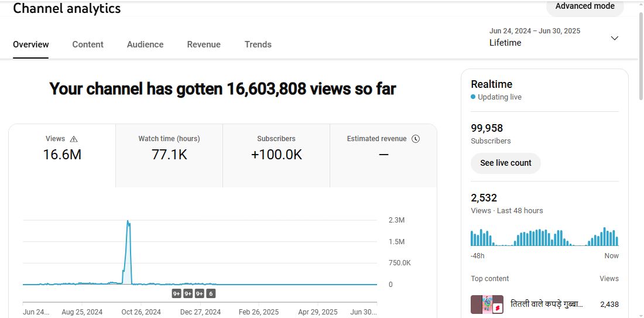Viewport: 644px width, 318px height.
Task: Select the Estimated revenue card
Action: click(383, 156)
